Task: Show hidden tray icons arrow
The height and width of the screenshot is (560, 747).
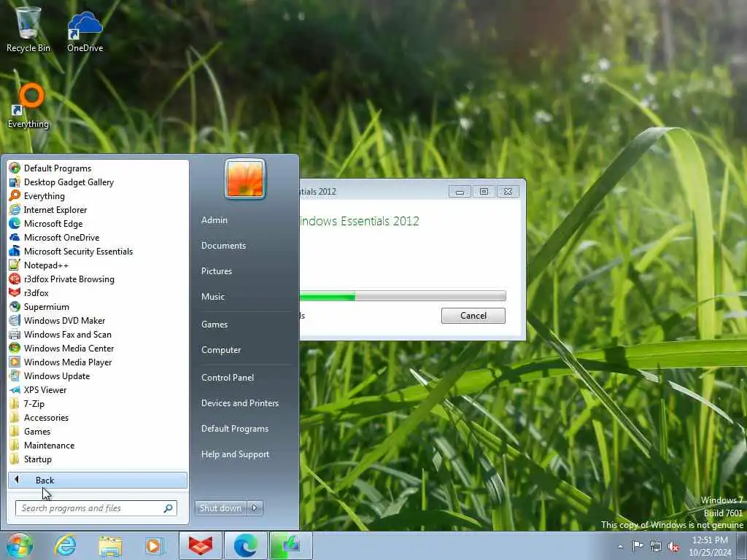Action: [620, 546]
